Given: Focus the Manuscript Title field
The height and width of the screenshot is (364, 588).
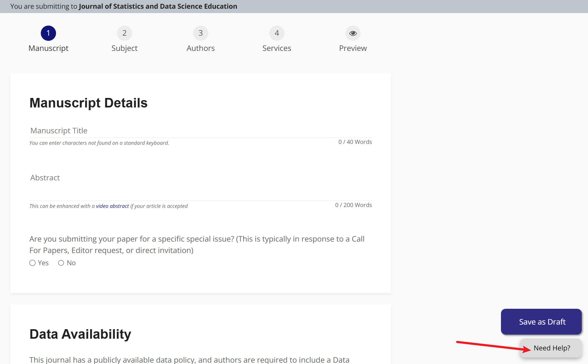Looking at the screenshot, I should pos(201,131).
